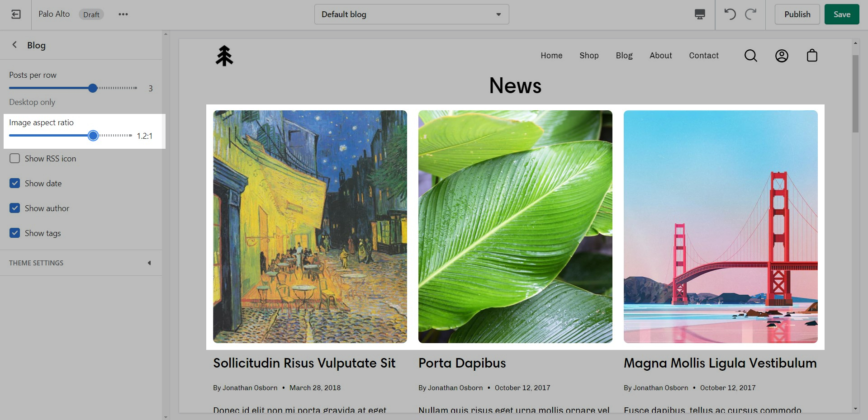Open the three-dot more actions menu
Viewport: 868px width, 420px height.
point(123,14)
